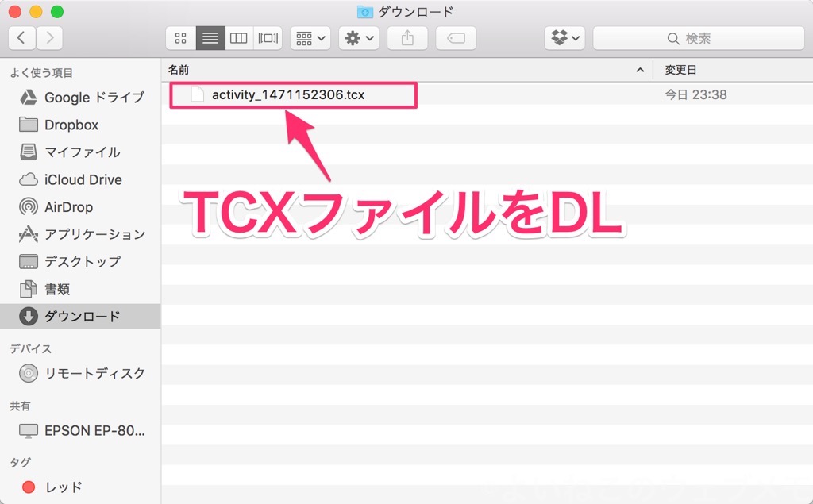The image size is (813, 504).
Task: Open Dropbox folder in the sidebar
Action: [x=71, y=125]
